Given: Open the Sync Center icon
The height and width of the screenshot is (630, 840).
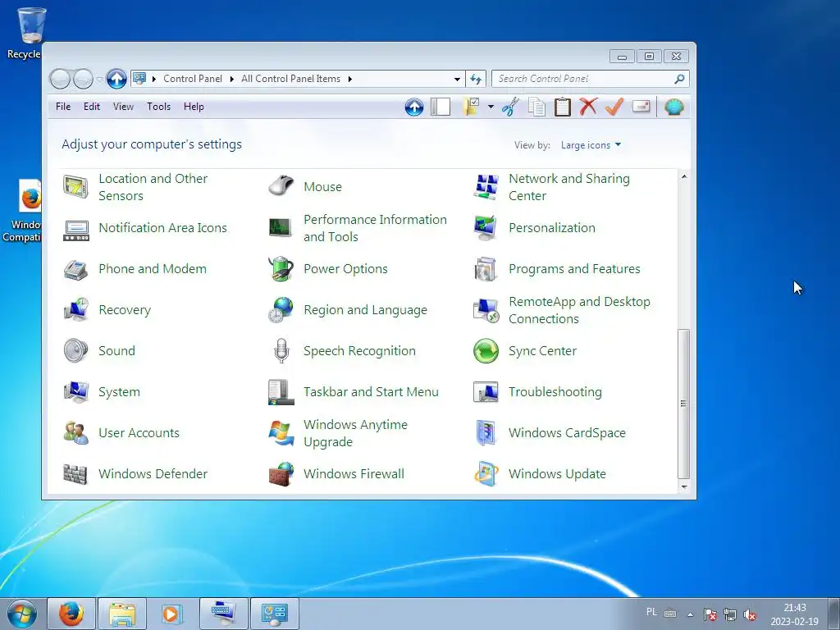Looking at the screenshot, I should click(x=486, y=351).
